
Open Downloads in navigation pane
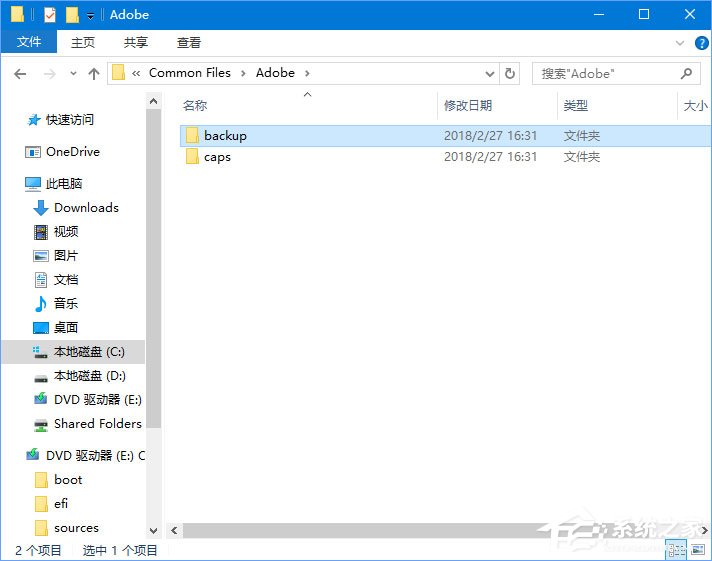pyautogui.click(x=86, y=208)
